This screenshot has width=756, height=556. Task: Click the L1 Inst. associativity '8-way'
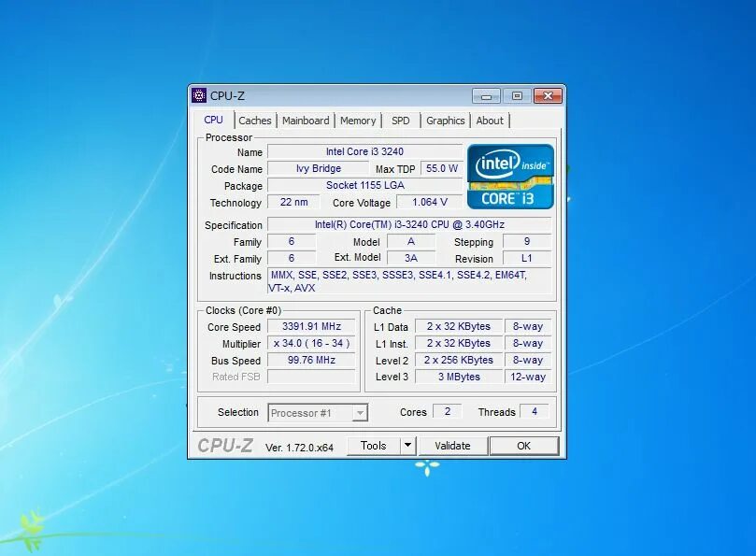(x=528, y=343)
